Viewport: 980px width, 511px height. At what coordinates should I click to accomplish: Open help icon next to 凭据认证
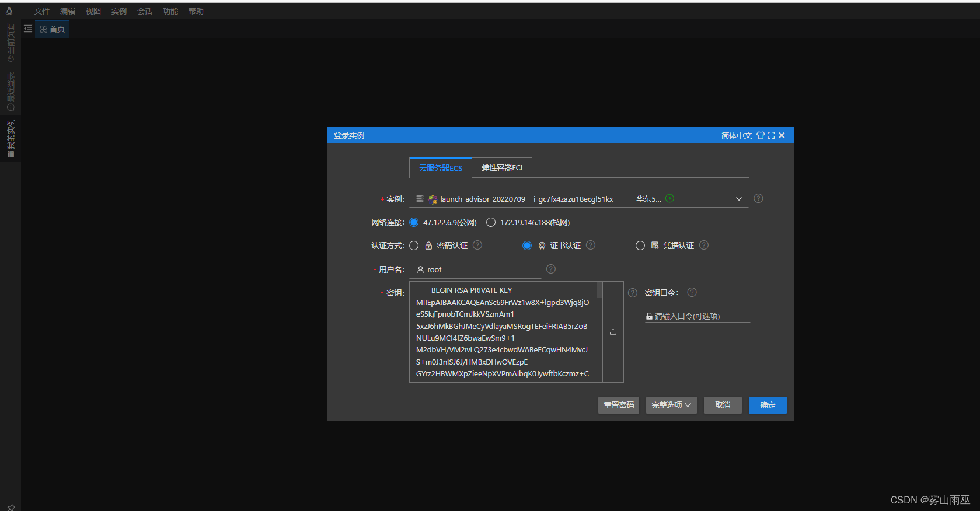coord(704,245)
